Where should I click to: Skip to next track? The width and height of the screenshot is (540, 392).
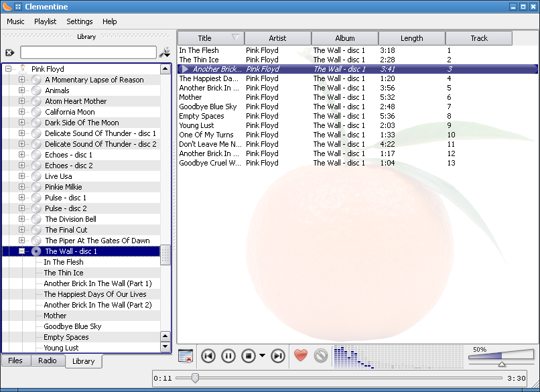point(278,356)
